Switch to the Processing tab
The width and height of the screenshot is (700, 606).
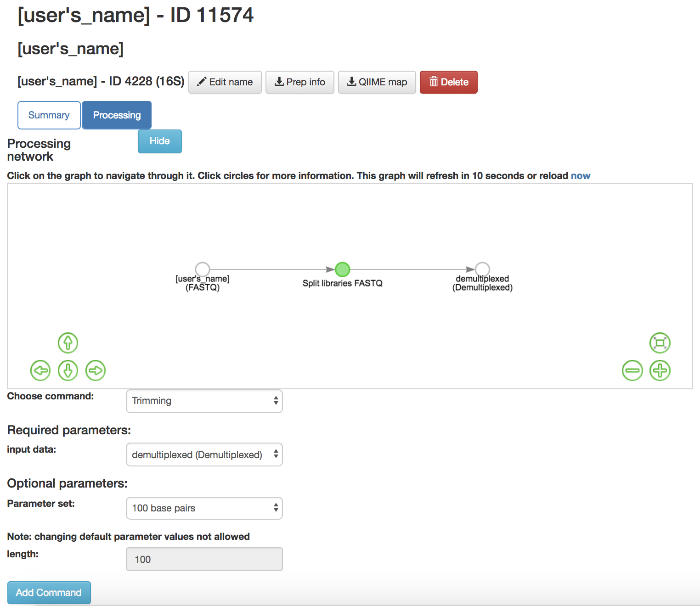coord(116,115)
